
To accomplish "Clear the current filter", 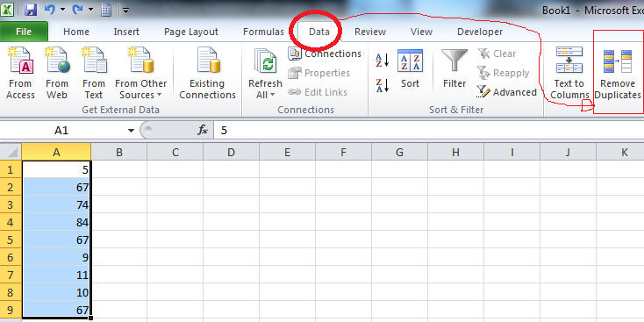I will click(497, 54).
